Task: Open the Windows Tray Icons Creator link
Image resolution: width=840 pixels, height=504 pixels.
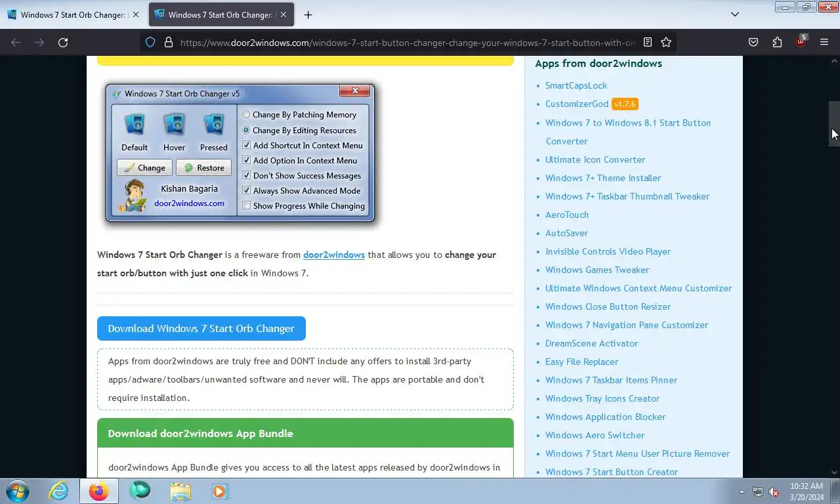Action: [602, 398]
